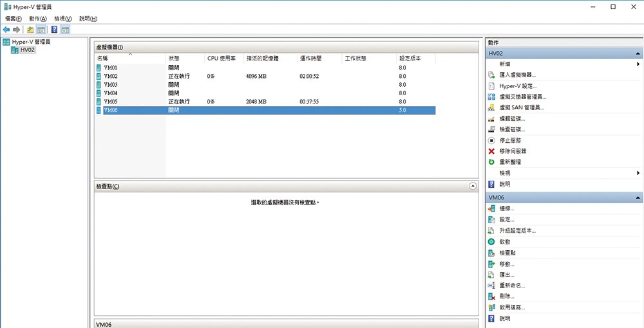The height and width of the screenshot is (328, 644).
Task: Select the VM01 virtual machine row
Action: [265, 68]
